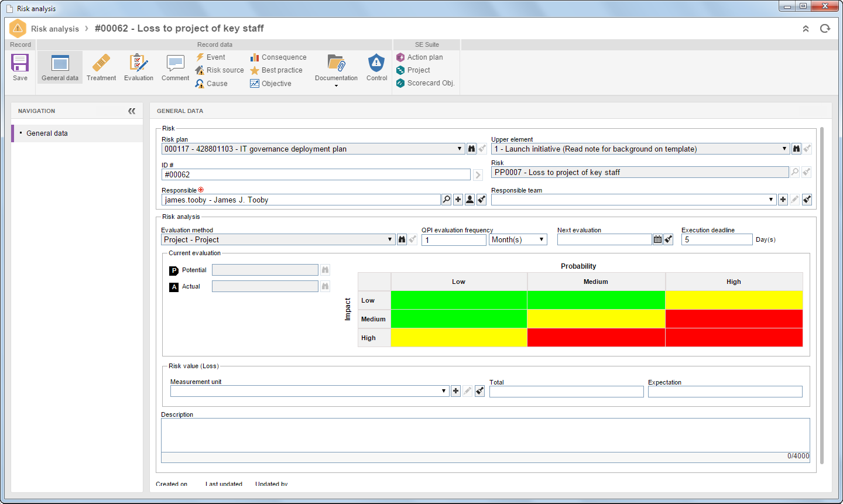Select red cell High impact, High probability
The height and width of the screenshot is (504, 843).
[734, 338]
